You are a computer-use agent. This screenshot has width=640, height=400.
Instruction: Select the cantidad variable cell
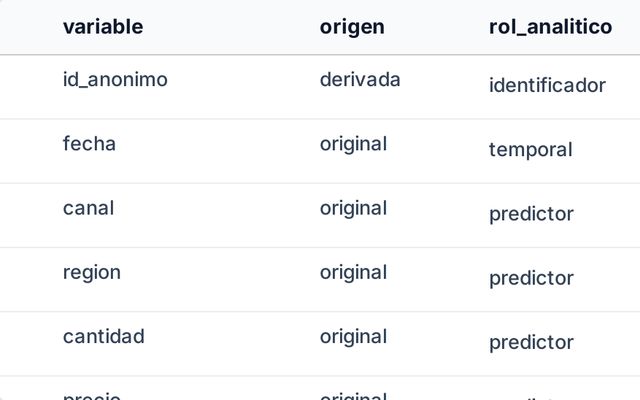coord(104,337)
